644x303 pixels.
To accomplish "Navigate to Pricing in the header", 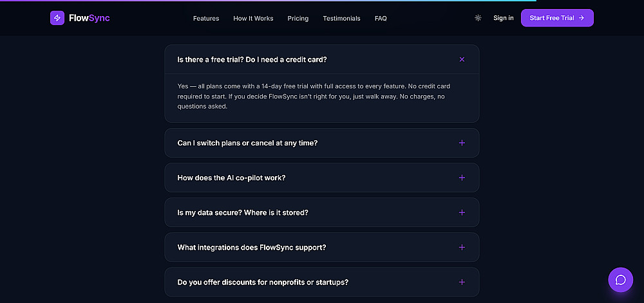I will [298, 18].
